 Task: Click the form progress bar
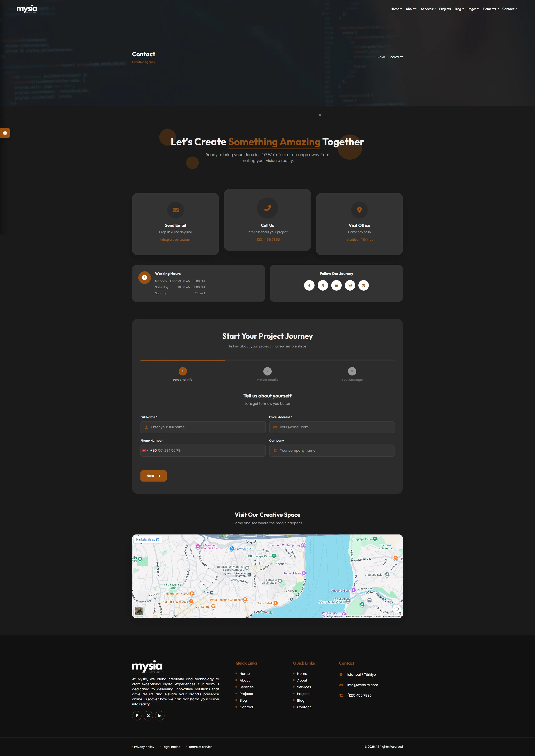[x=267, y=360]
